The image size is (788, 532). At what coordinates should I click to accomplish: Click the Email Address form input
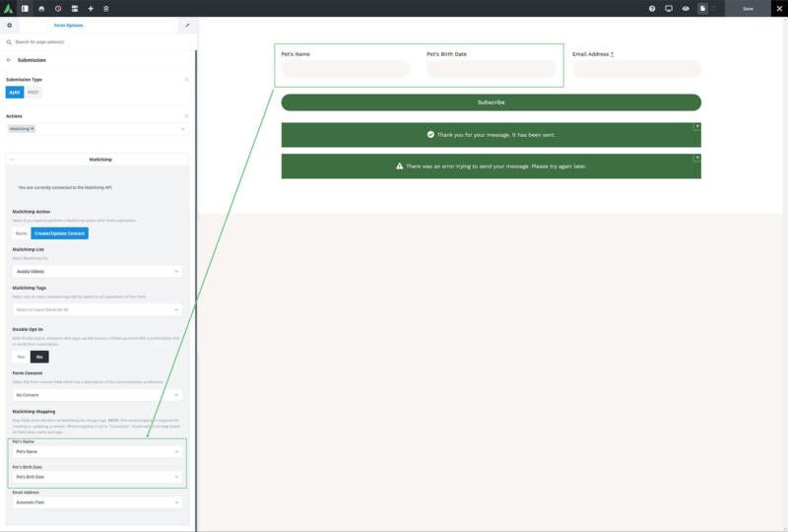[x=636, y=69]
